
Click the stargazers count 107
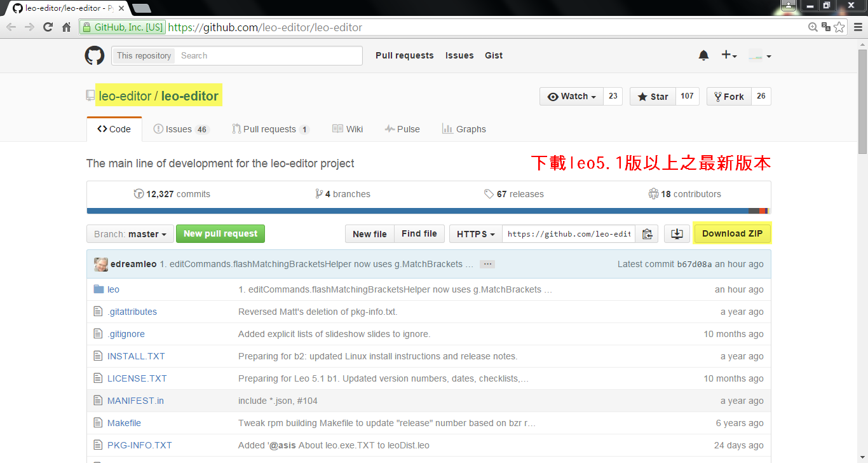pyautogui.click(x=687, y=96)
